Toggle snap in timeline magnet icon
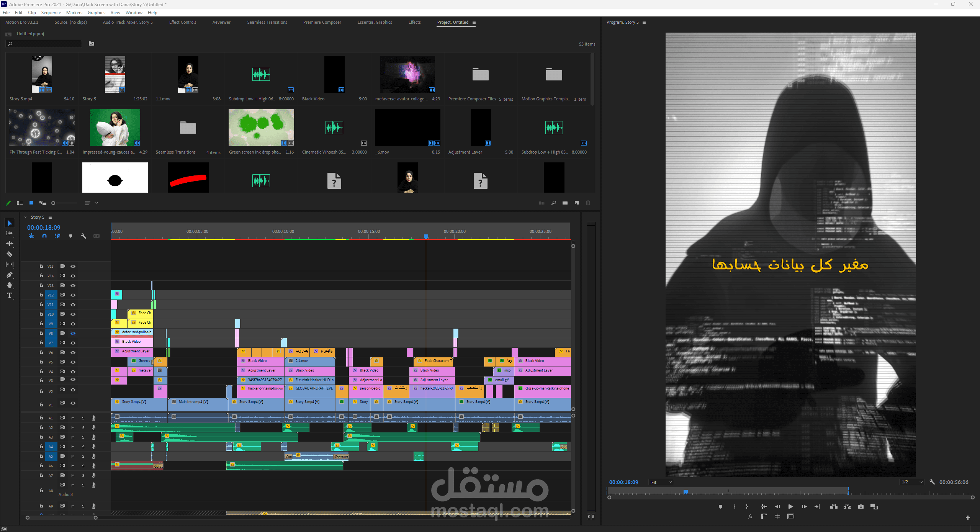The width and height of the screenshot is (980, 532). 44,236
